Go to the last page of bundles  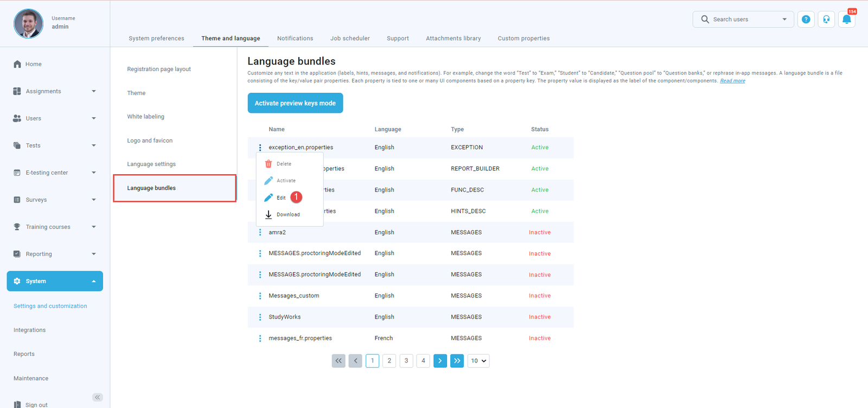tap(457, 361)
